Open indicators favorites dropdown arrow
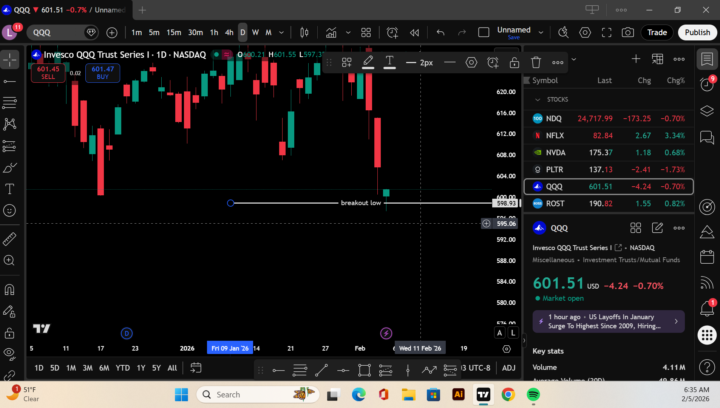This screenshot has height=408, width=720. (x=348, y=33)
